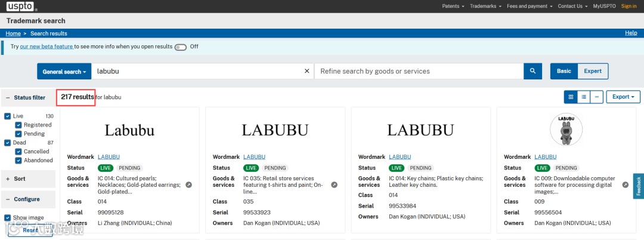Uncheck the Pending filter

coord(18,134)
